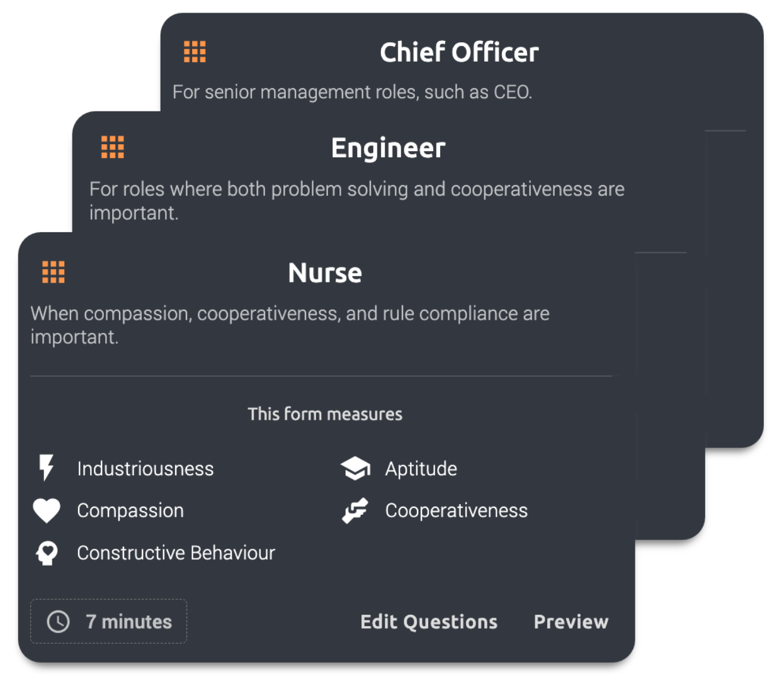
Task: Click the grid icon on Chief Officer card
Action: point(195,52)
